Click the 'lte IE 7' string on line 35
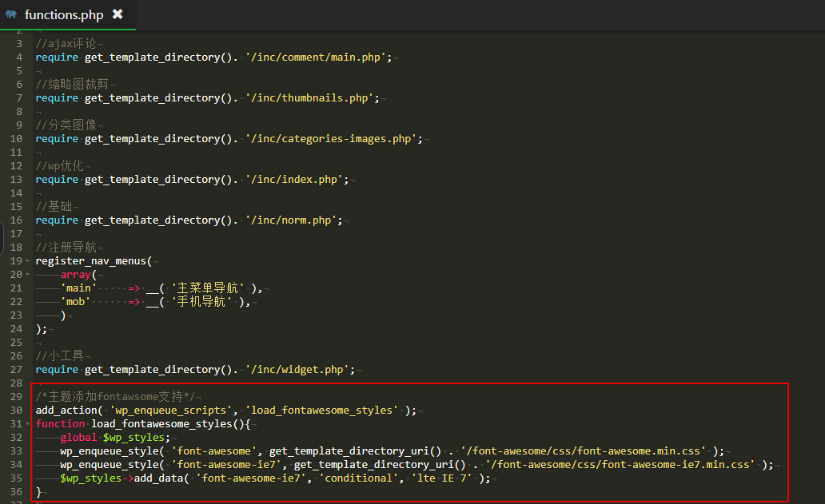The width and height of the screenshot is (825, 504). pos(441,478)
